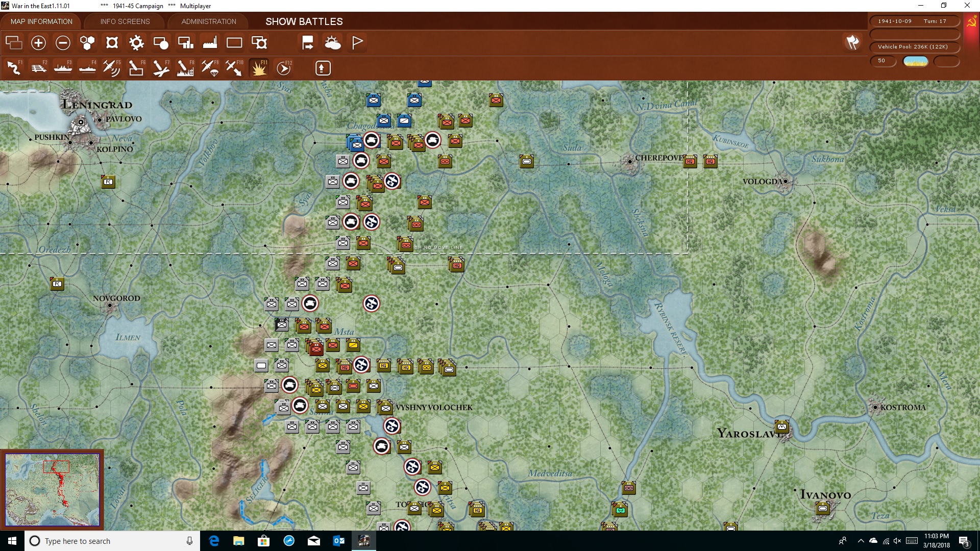The image size is (980, 551).
Task: Select F6 bomb unit mode icon
Action: (136, 68)
